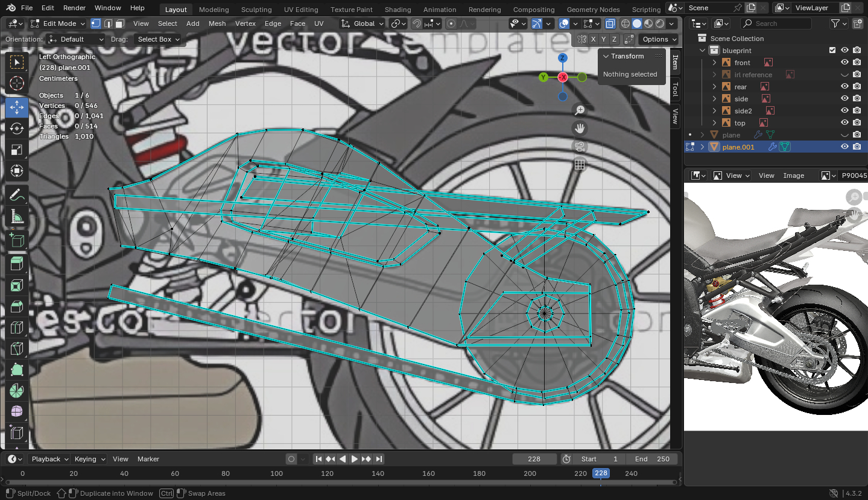This screenshot has width=868, height=500.
Task: Play the animation
Action: [355, 459]
